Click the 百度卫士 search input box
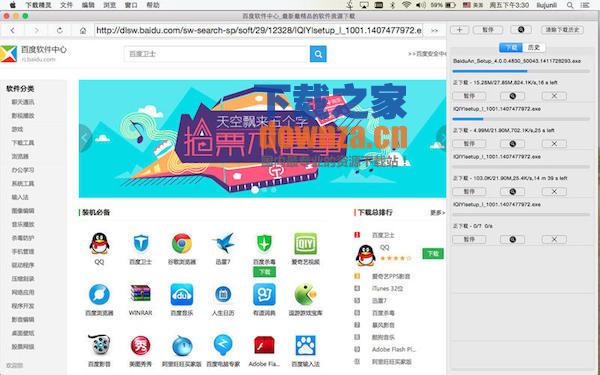 pos(217,54)
